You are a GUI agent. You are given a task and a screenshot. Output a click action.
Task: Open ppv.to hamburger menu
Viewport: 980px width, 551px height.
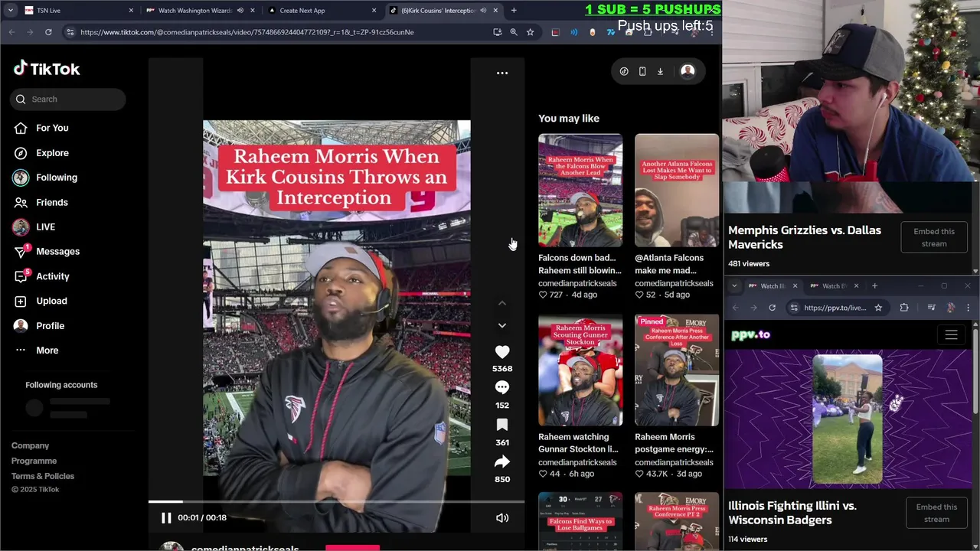[x=951, y=335]
